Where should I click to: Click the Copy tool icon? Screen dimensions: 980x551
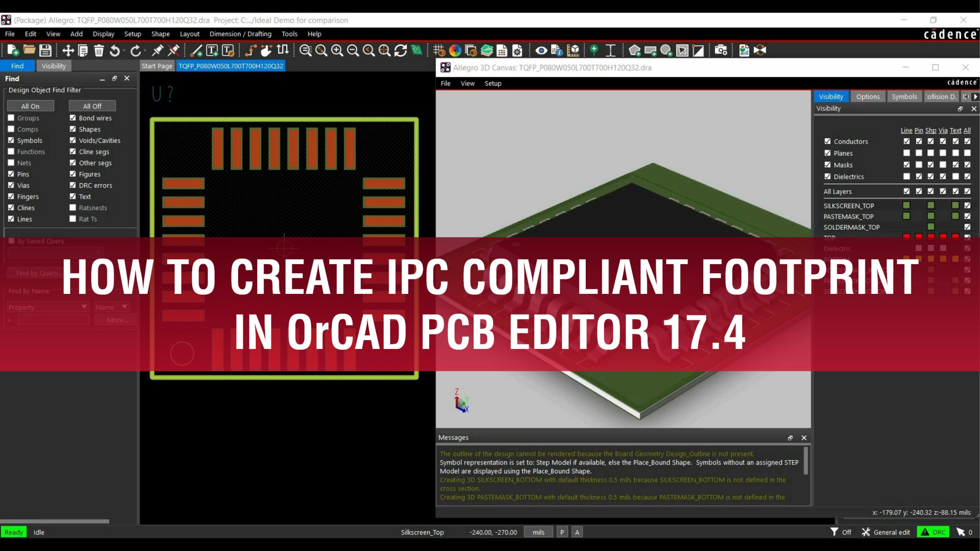coord(83,50)
